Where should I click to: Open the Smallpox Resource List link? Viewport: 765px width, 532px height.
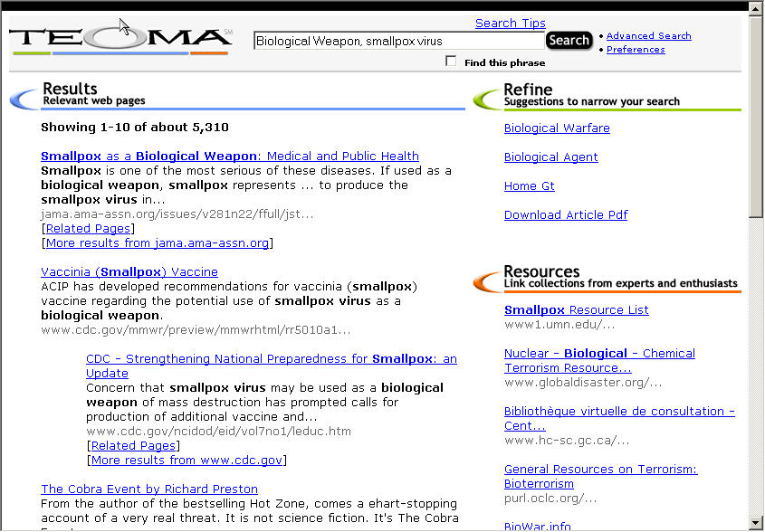(576, 309)
